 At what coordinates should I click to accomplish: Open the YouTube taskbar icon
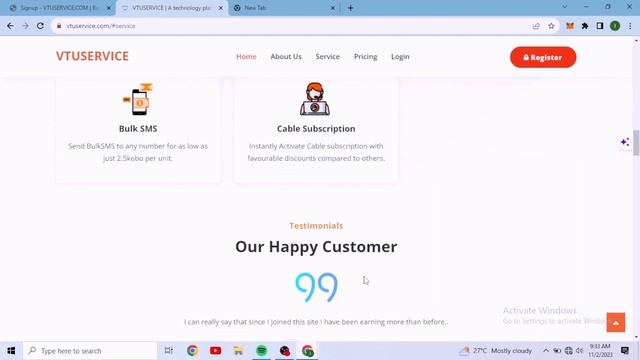point(216,351)
